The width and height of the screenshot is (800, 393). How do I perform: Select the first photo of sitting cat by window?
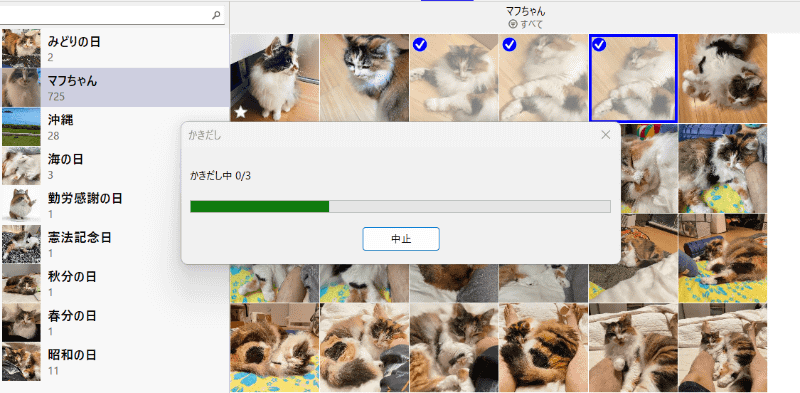pos(274,78)
